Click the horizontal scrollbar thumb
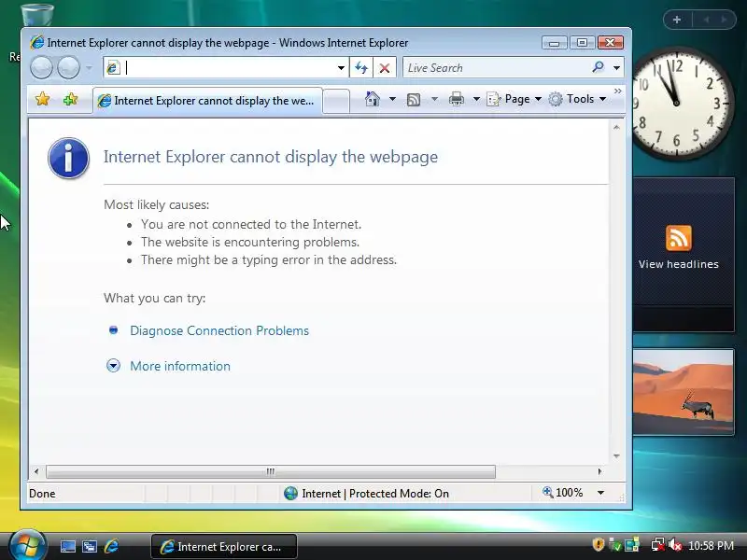The height and width of the screenshot is (560, 747). (x=270, y=471)
